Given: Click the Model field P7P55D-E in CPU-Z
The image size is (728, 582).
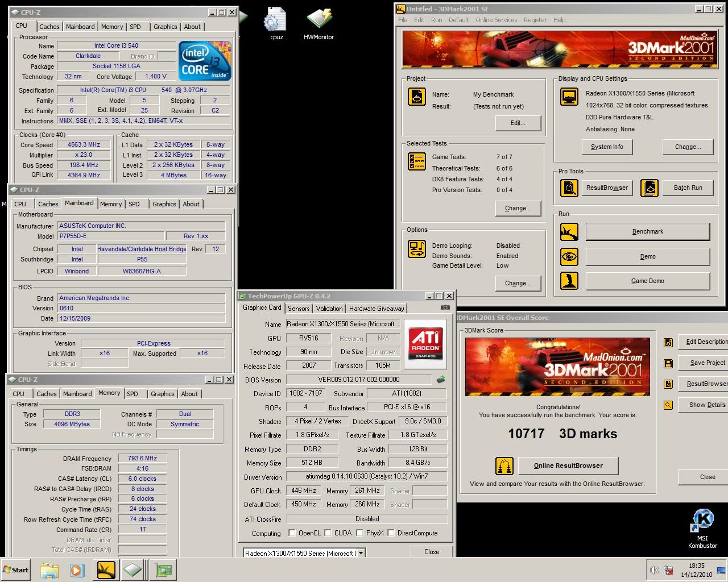Looking at the screenshot, I should tap(111, 236).
